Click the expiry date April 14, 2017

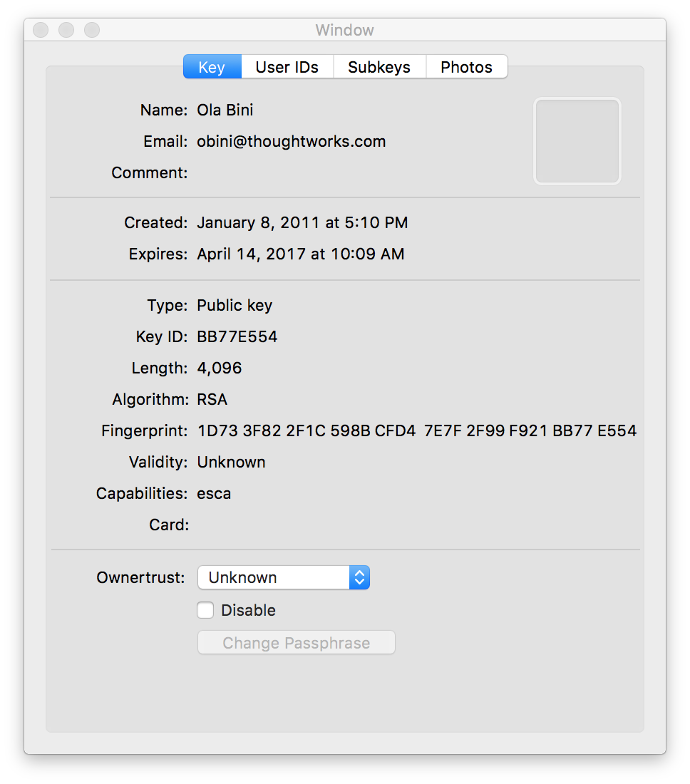(301, 254)
